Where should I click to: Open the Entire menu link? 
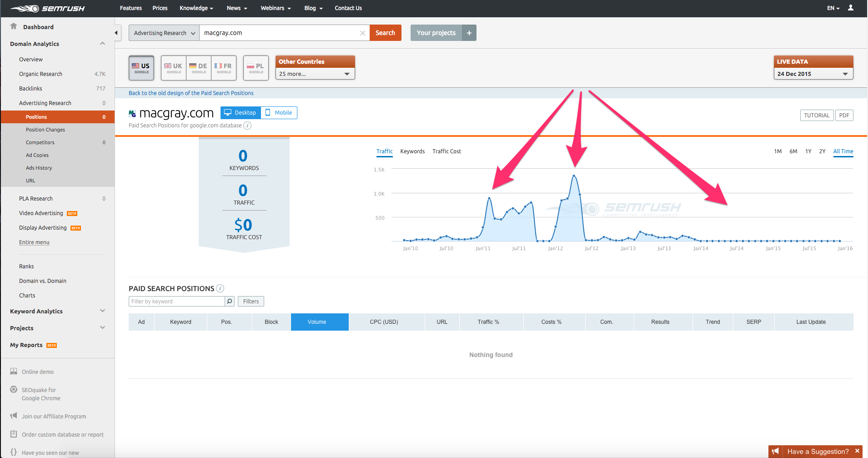tap(34, 242)
